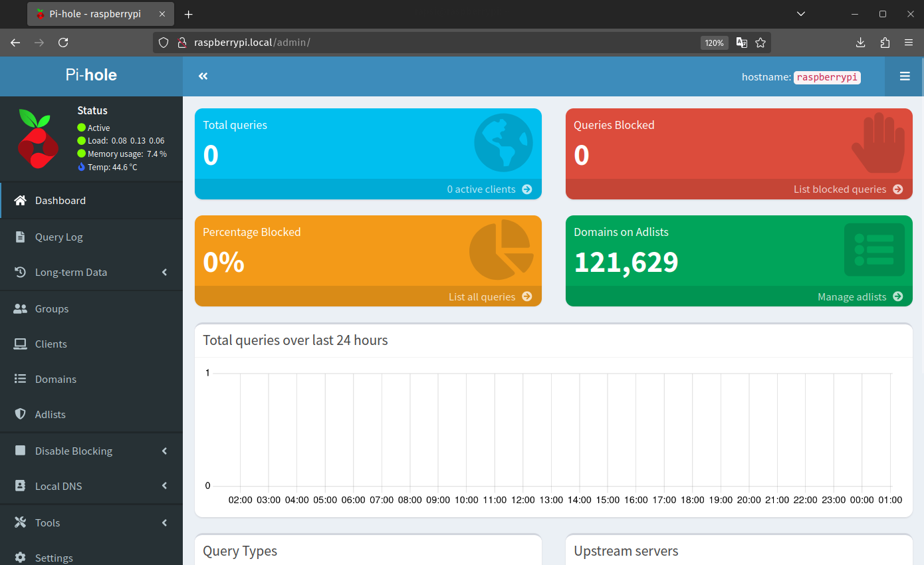Screen dimensions: 924x565
Task: Click arrow icon next to List all queries
Action: (x=527, y=296)
